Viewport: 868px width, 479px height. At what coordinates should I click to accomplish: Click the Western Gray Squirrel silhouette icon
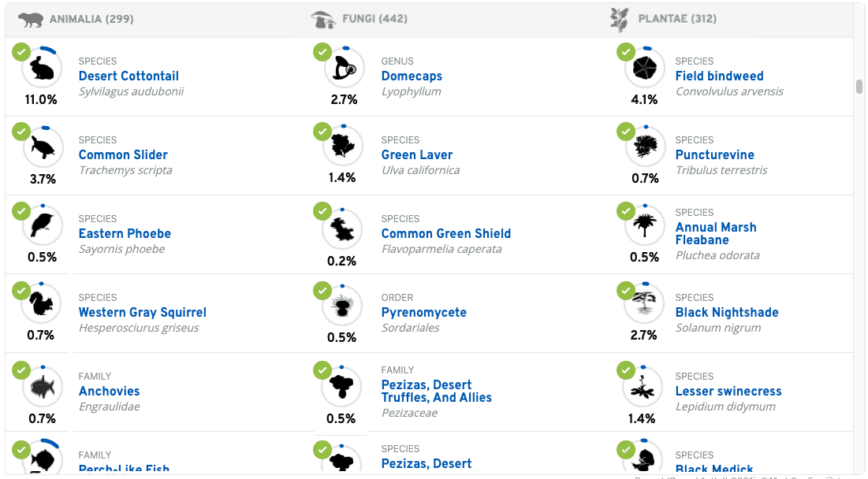tap(42, 305)
